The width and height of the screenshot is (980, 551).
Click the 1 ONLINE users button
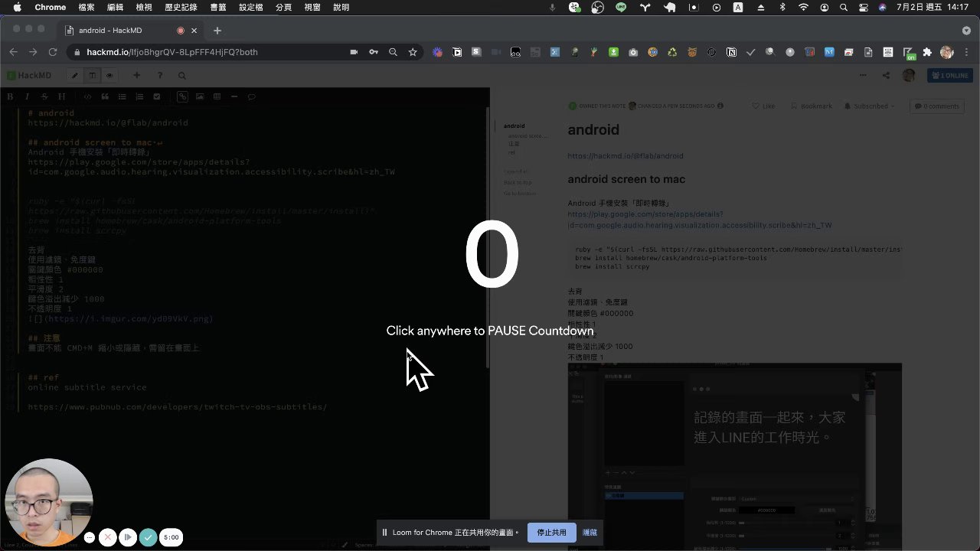point(949,76)
